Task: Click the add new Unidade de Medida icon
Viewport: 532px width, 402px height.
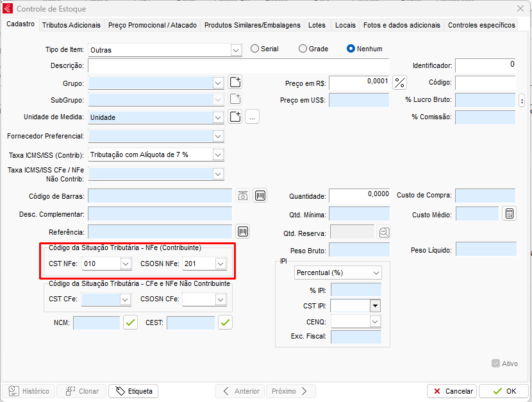Action: (x=235, y=117)
